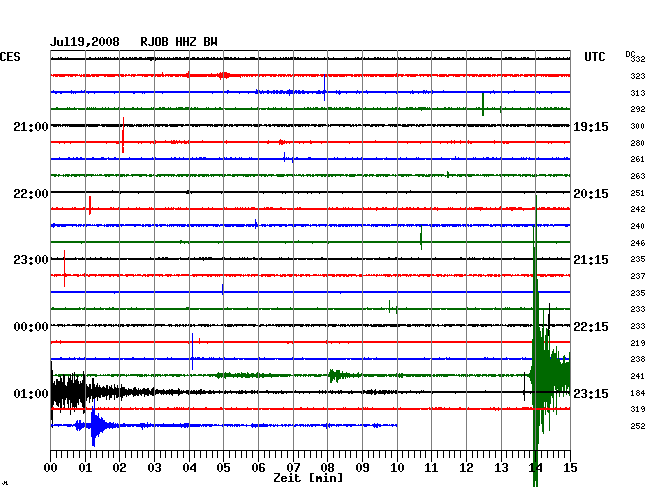Click the DC value 252
The image size is (650, 494).
click(638, 426)
